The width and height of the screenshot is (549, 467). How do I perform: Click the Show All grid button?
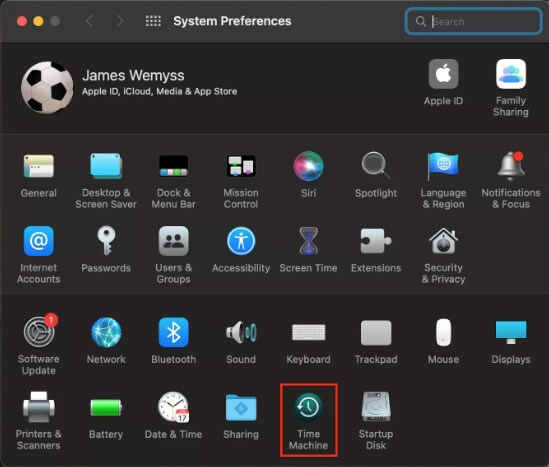pos(153,21)
